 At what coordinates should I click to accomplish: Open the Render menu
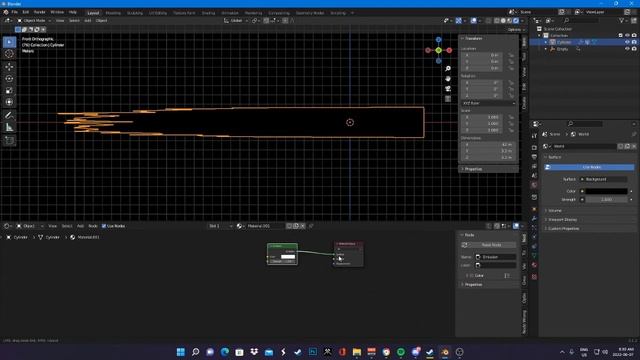(x=40, y=12)
